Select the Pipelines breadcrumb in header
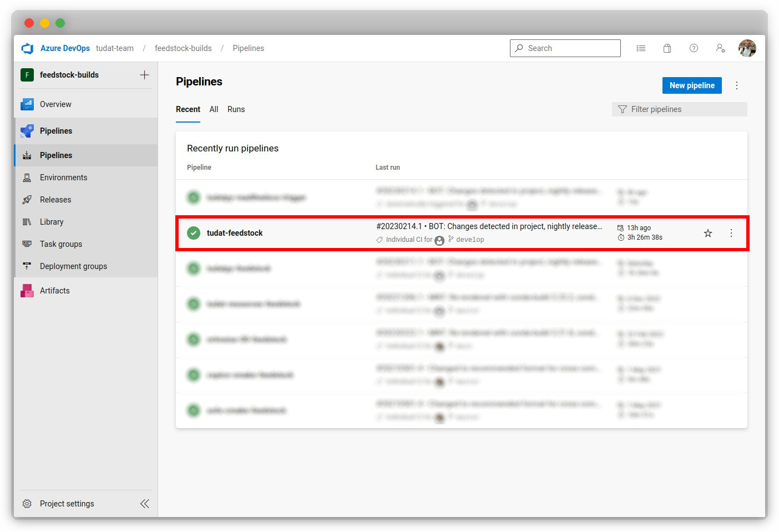The height and width of the screenshot is (532, 779). click(249, 48)
